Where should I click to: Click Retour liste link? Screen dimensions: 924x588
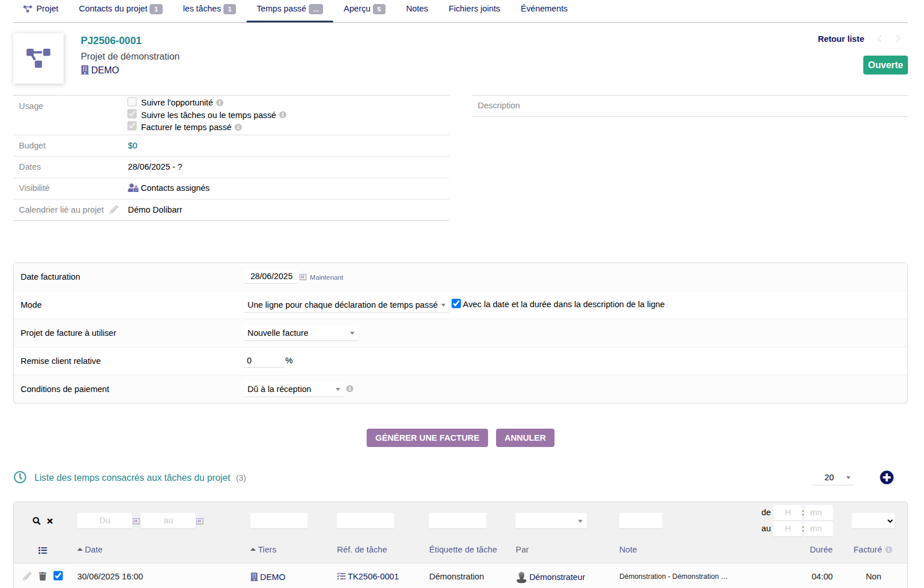click(x=841, y=39)
